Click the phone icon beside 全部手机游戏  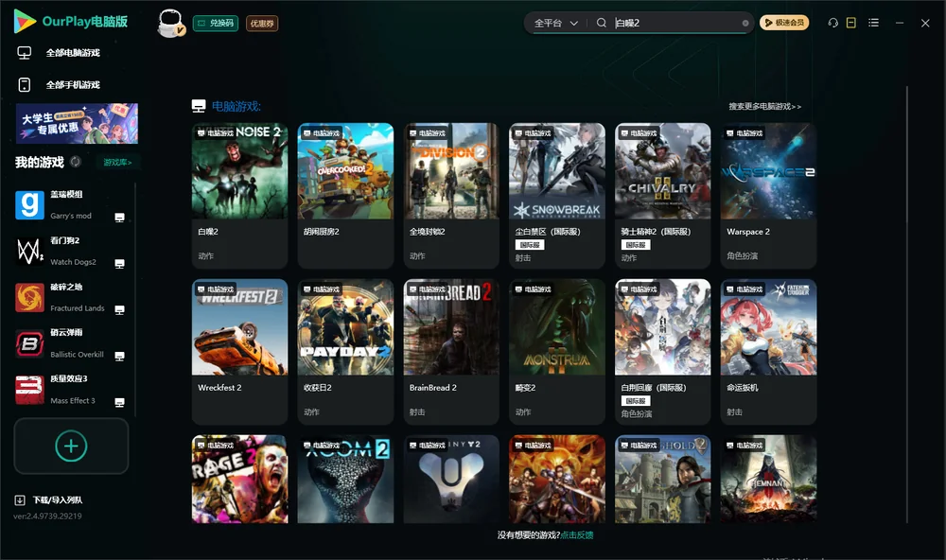[x=25, y=84]
